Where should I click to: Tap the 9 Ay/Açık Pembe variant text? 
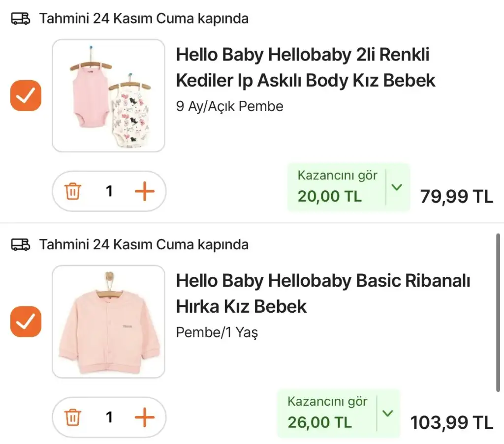point(229,106)
